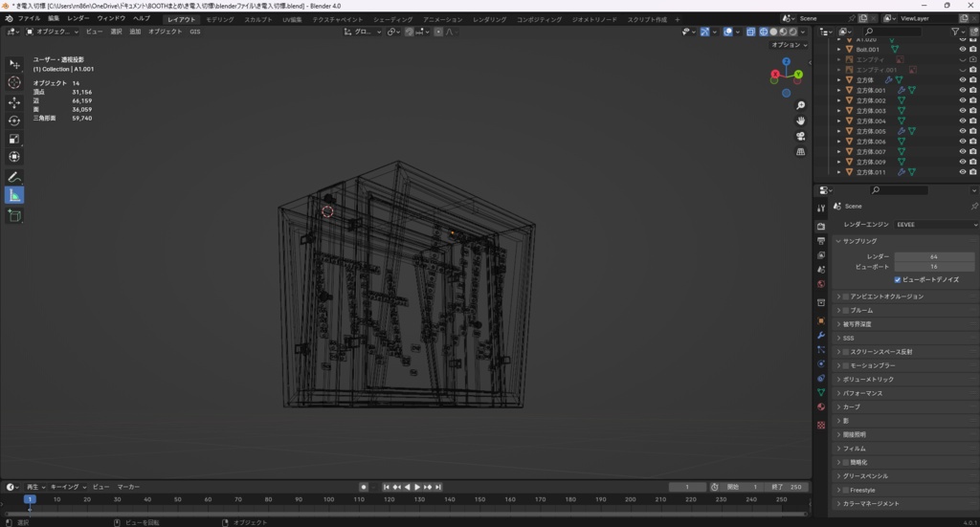Hide 立方体.001 via its eye icon
This screenshot has height=527, width=980.
tap(963, 90)
